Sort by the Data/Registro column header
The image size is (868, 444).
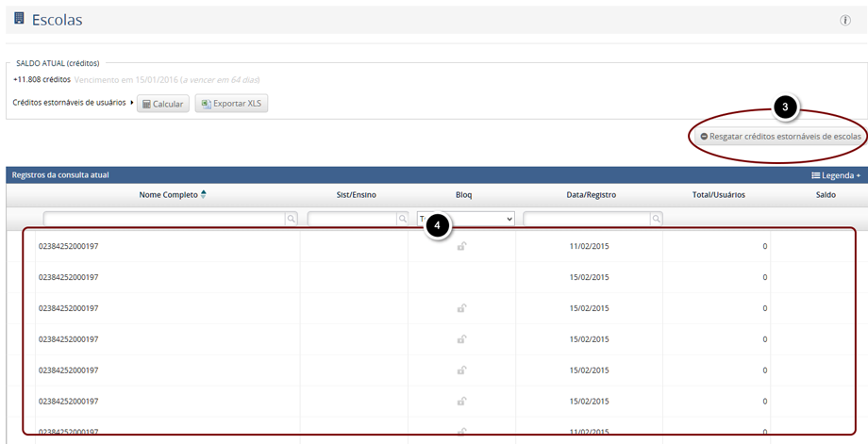click(592, 195)
